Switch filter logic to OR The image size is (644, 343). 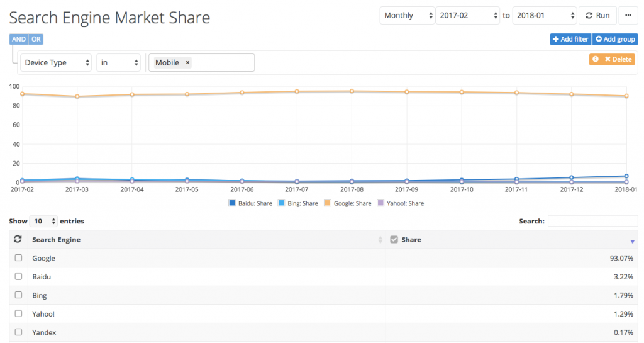pos(36,39)
